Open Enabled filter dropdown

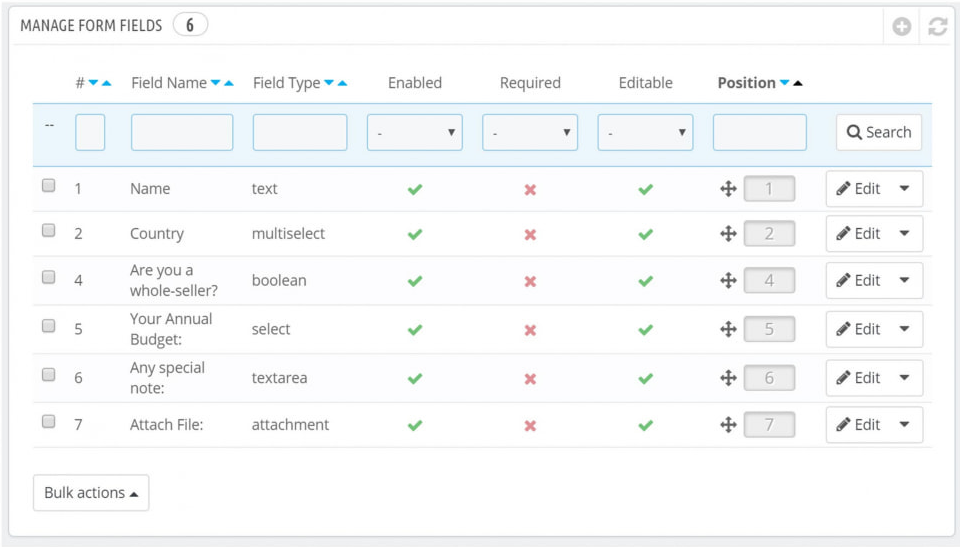(x=414, y=132)
